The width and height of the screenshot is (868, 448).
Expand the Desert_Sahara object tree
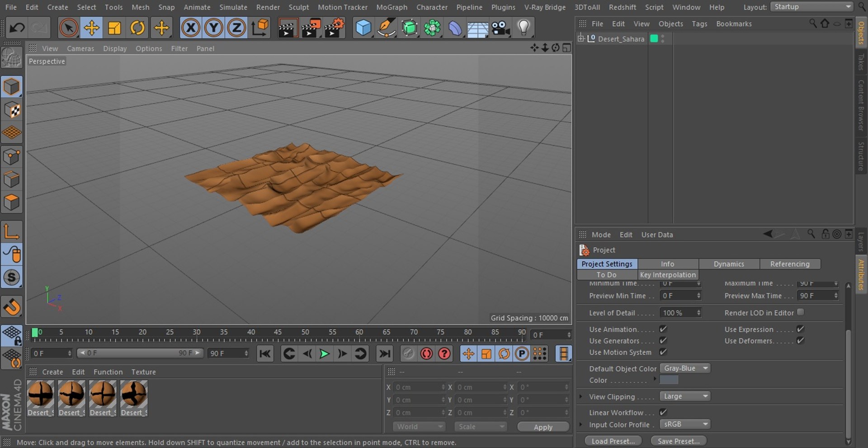[581, 38]
